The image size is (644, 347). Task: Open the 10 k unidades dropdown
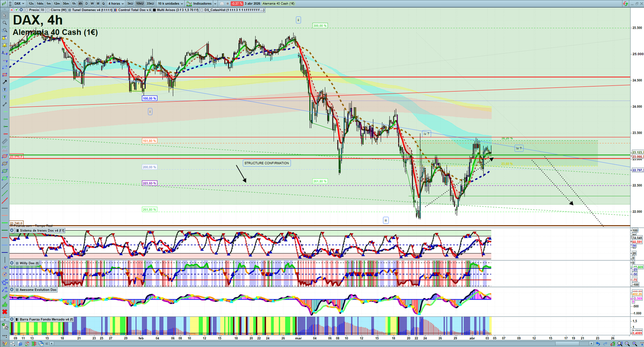[x=170, y=4]
